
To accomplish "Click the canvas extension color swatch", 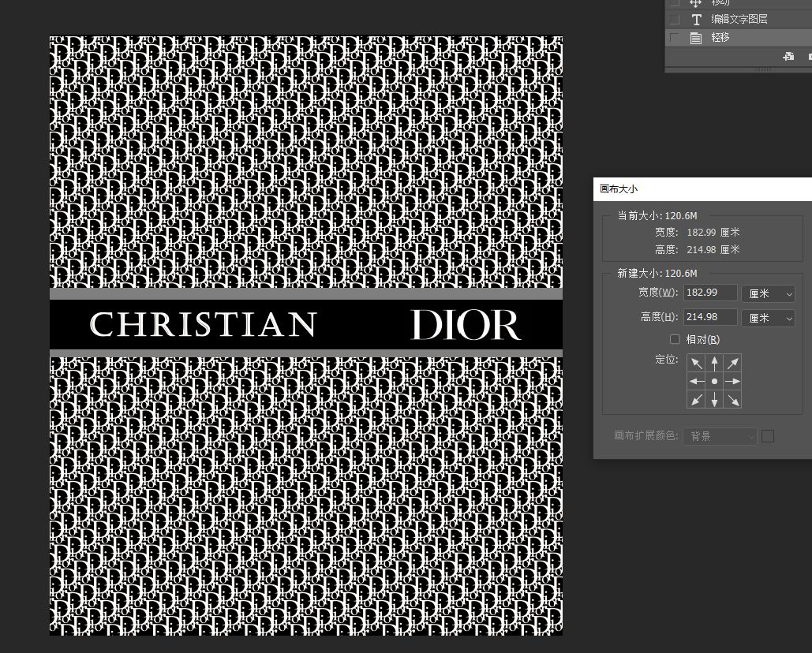I will [x=768, y=436].
